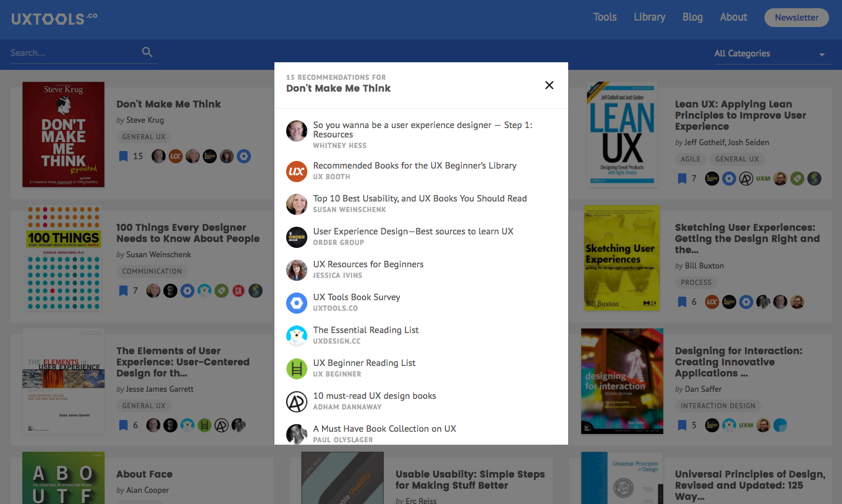Click bookmark icon on Elements of UX card
This screenshot has width=842, height=504.
coord(123,425)
